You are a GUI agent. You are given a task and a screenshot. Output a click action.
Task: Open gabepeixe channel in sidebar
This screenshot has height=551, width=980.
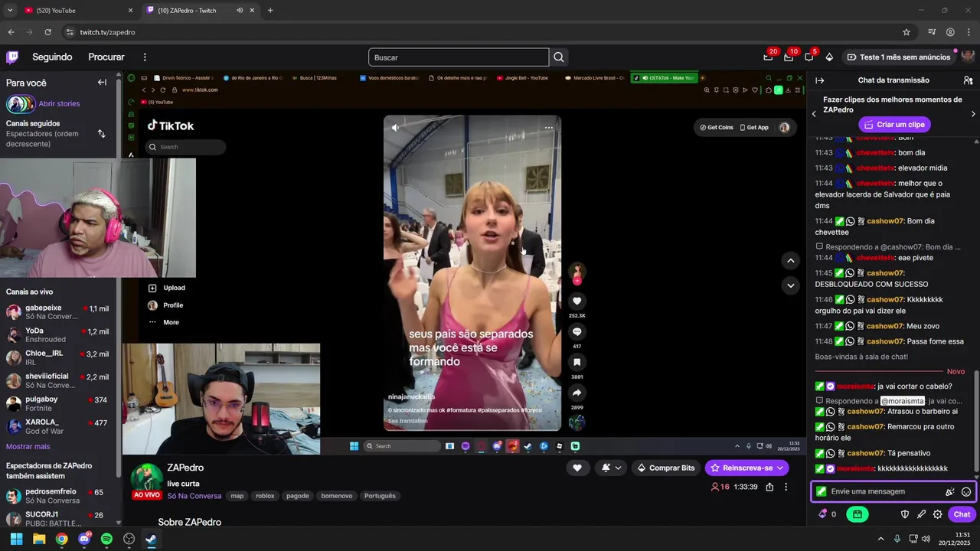click(58, 311)
